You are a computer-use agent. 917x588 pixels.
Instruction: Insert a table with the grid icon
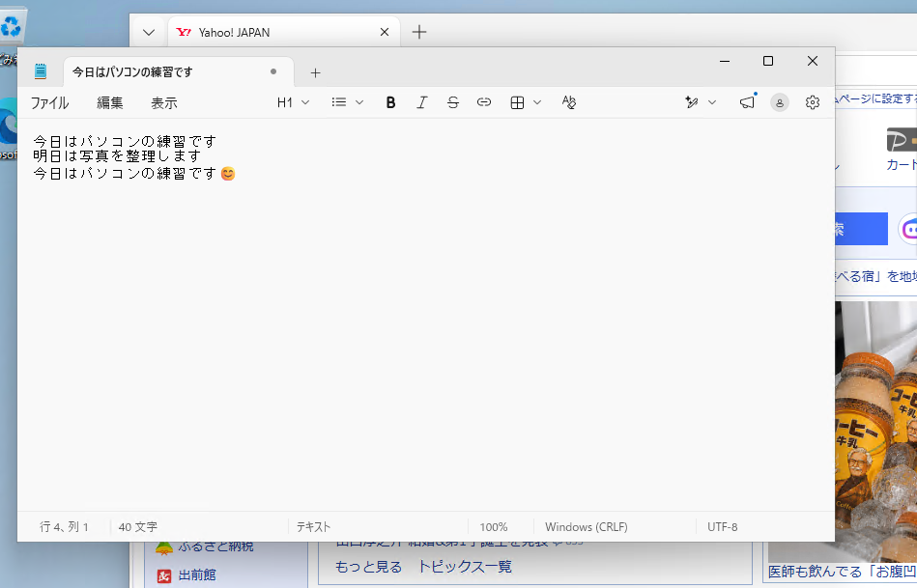pos(517,103)
